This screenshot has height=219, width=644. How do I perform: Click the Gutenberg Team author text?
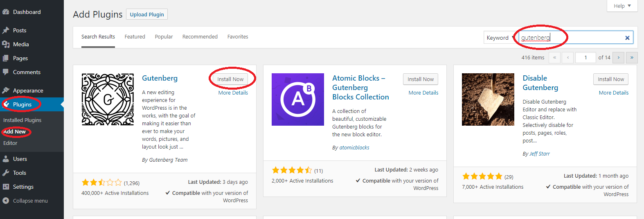click(x=168, y=160)
